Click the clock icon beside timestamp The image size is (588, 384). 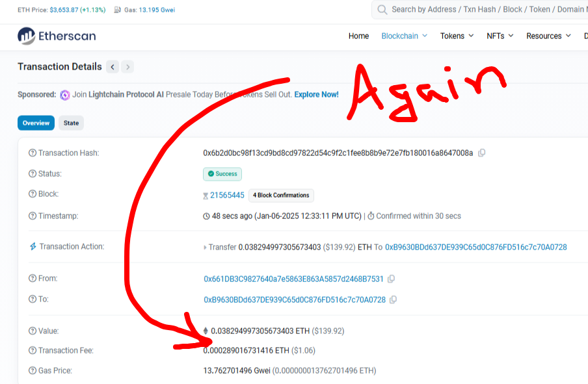click(206, 216)
